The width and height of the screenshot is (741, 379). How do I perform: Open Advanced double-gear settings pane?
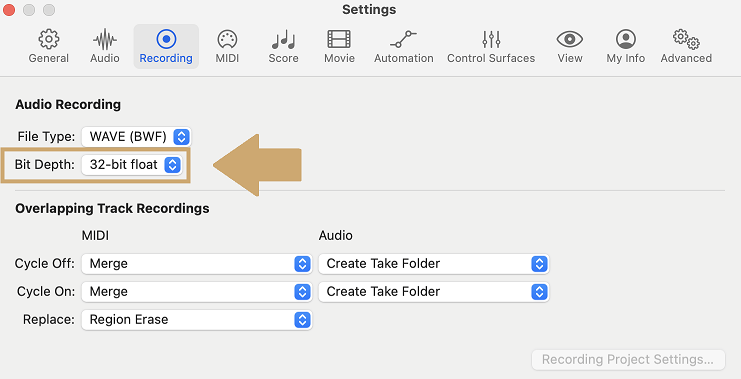tap(686, 46)
